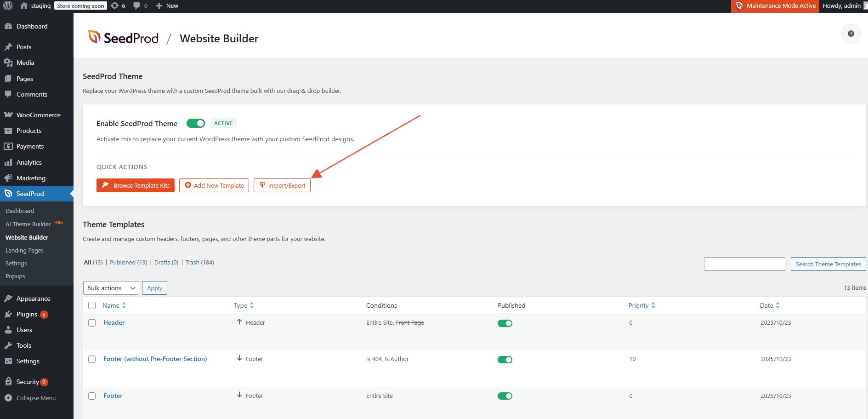This screenshot has height=419, width=868.
Task: Open comments bubble icon in admin bar
Action: coord(137,6)
